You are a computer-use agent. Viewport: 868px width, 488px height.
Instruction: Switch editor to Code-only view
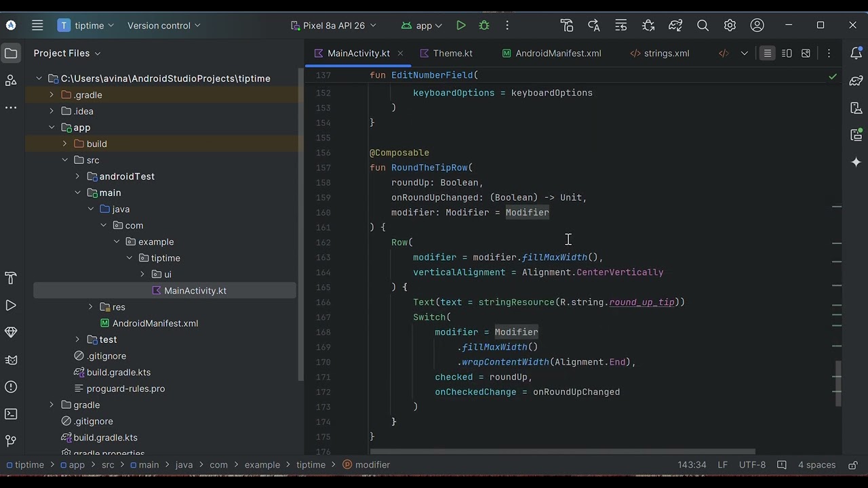767,53
